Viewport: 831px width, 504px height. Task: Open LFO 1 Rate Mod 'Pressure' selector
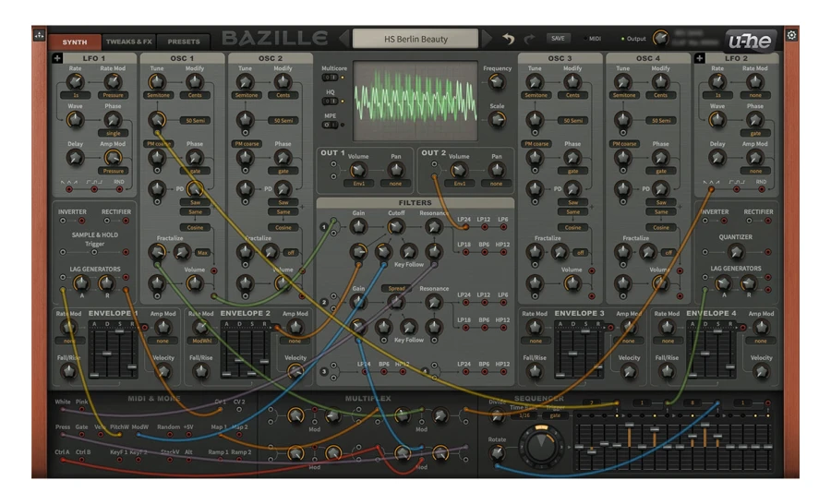point(113,95)
